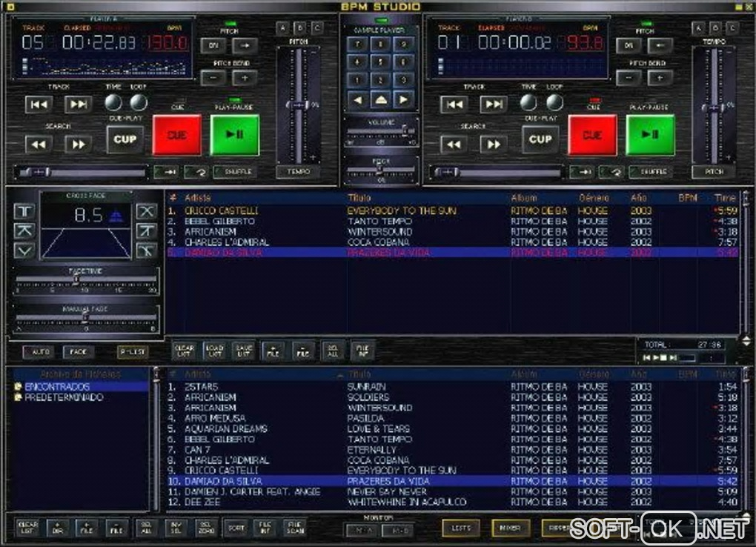The width and height of the screenshot is (756, 547).
Task: Sort playlist by Titulo column header
Action: click(359, 198)
